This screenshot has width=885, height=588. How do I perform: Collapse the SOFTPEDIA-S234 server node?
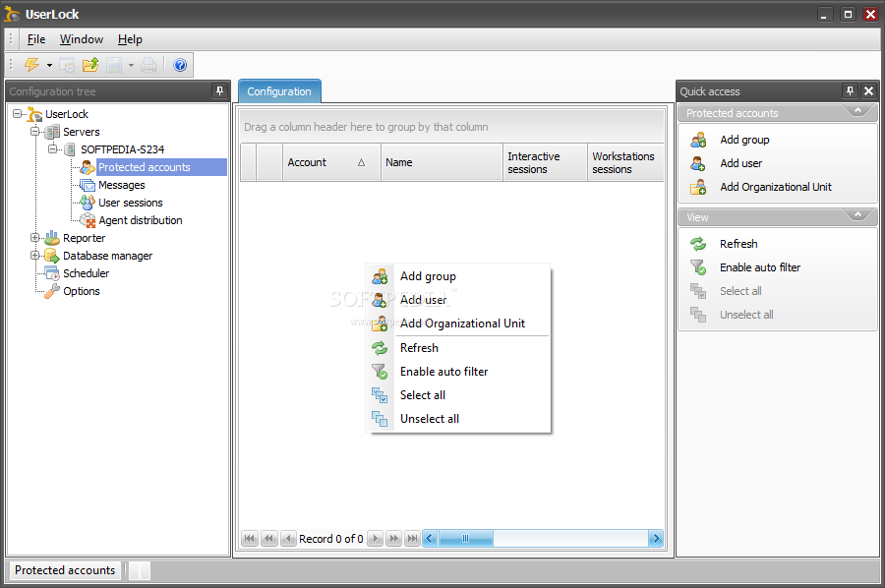click(52, 149)
